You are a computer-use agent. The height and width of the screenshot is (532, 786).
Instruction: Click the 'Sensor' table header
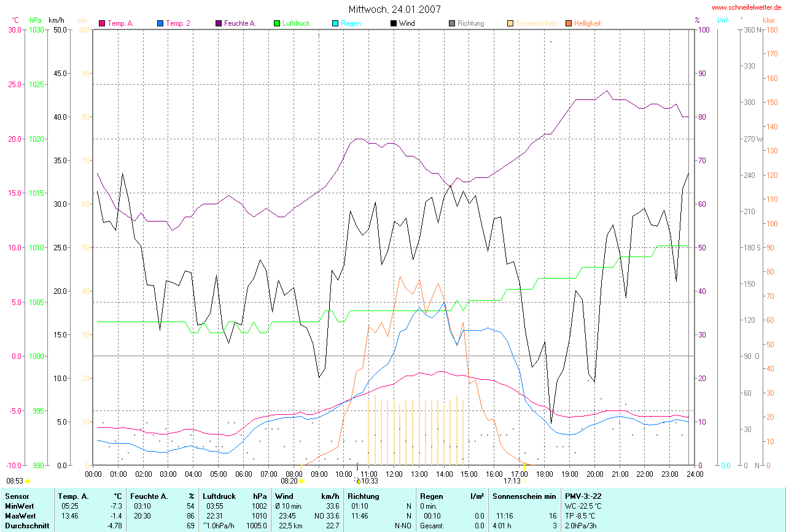pyautogui.click(x=16, y=496)
